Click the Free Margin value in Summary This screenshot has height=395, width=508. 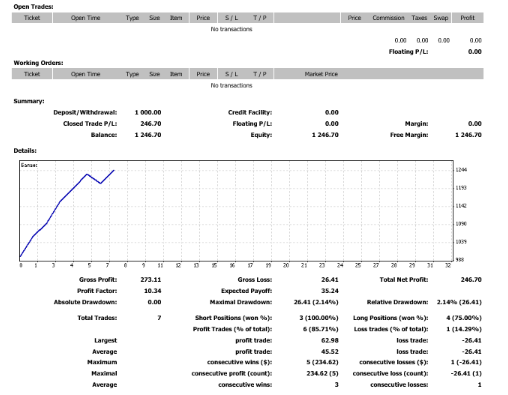coord(468,135)
